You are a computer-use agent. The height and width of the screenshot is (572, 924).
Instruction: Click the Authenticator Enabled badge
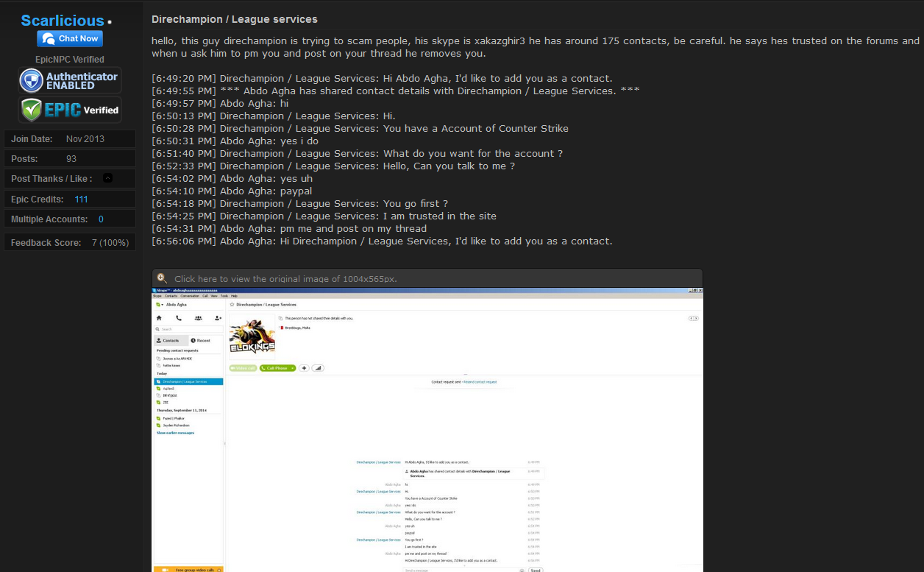click(70, 80)
